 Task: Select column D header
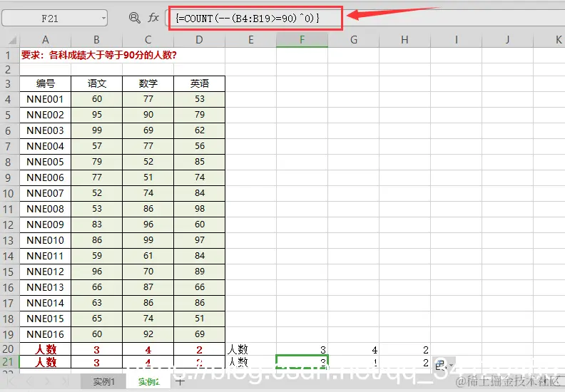click(x=199, y=40)
